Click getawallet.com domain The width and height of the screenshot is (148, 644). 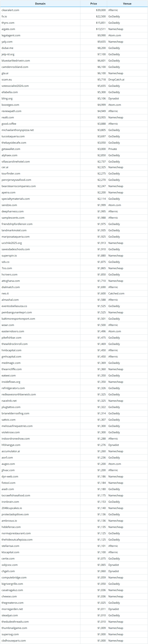11,149
